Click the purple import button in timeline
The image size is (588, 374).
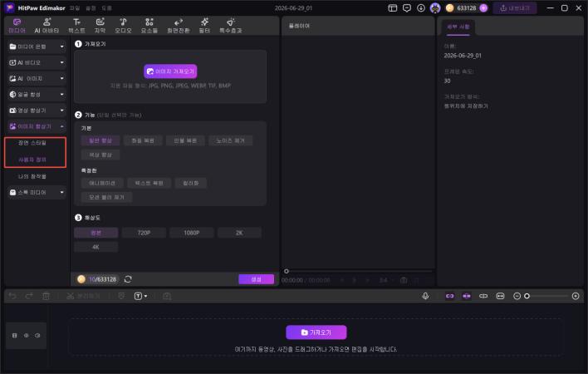click(316, 332)
